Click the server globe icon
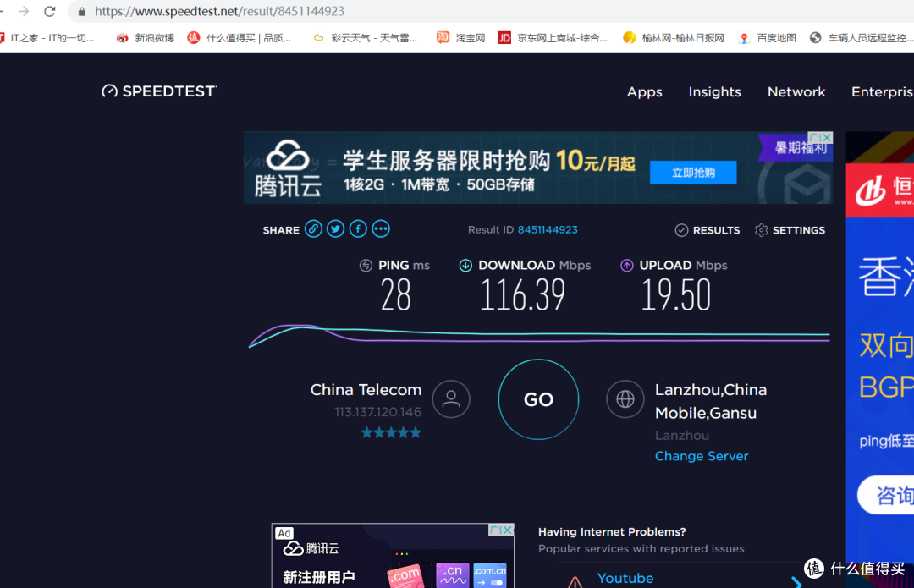This screenshot has height=588, width=914. (x=625, y=399)
